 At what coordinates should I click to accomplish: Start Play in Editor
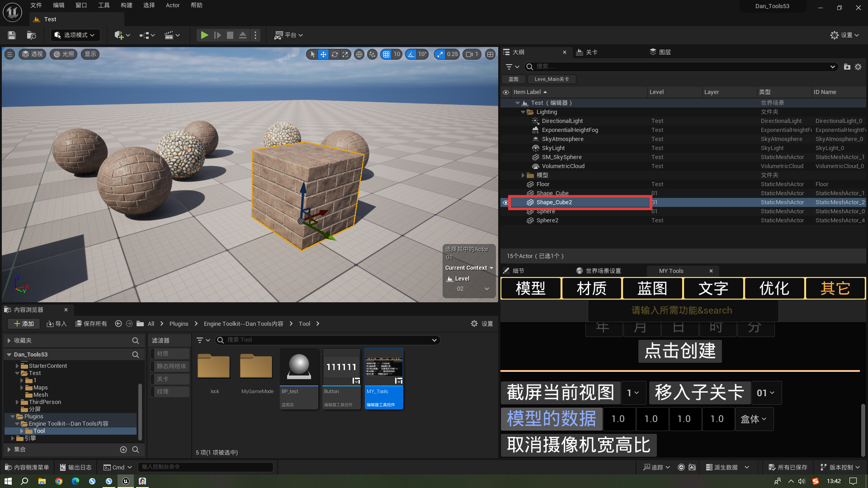pos(204,35)
